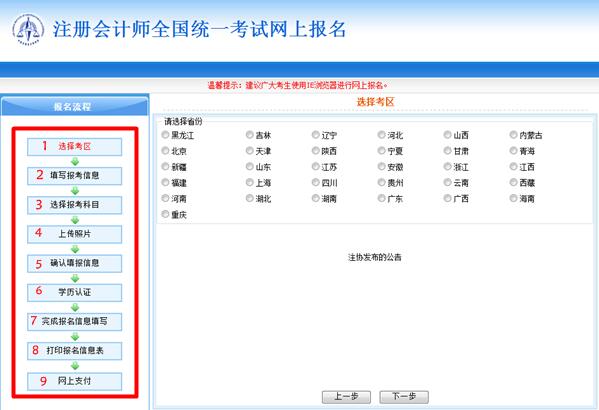Click the 报名流程 panel header
The image size is (599, 410).
[74, 106]
